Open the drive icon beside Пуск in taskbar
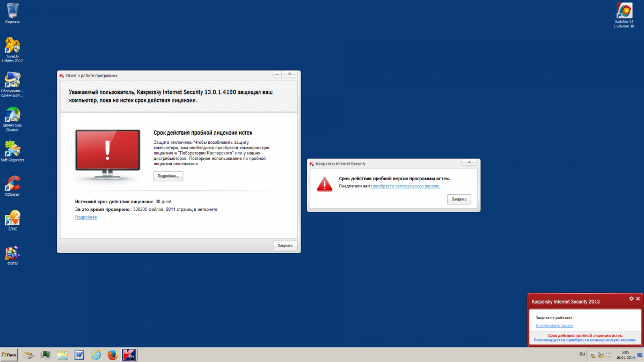The image size is (644, 362). (x=28, y=355)
